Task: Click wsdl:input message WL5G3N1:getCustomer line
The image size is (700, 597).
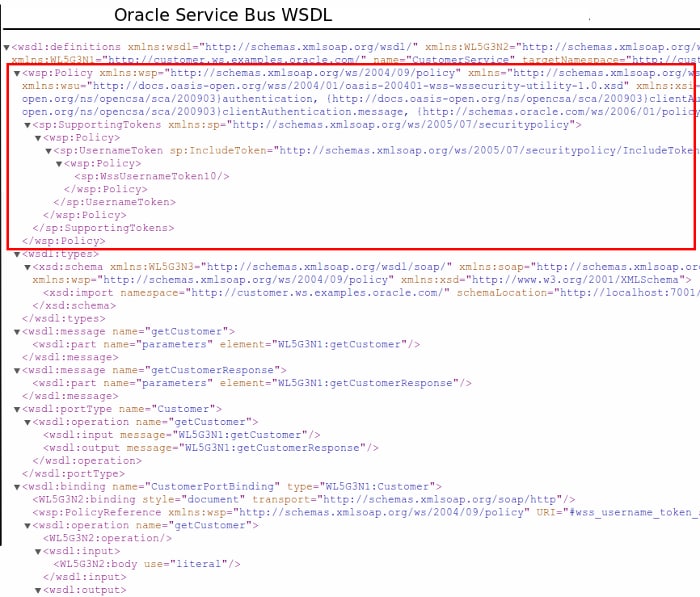Action: click(182, 435)
